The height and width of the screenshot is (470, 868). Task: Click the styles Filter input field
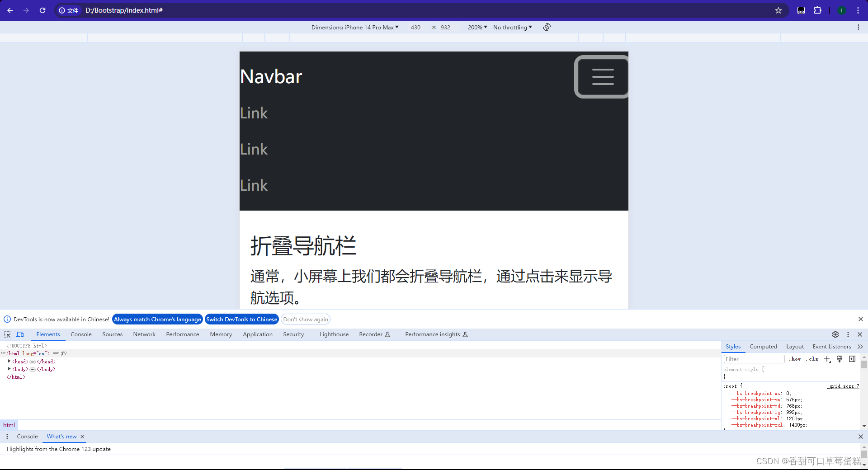(x=754, y=359)
